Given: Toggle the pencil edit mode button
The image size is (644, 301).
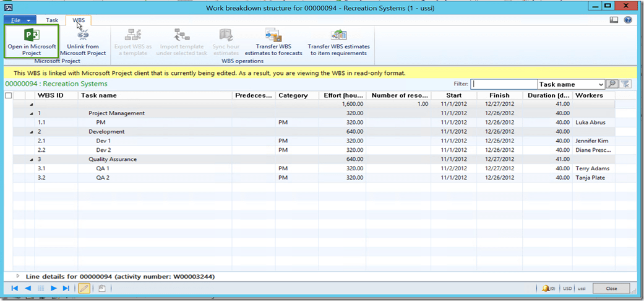Looking at the screenshot, I should [x=84, y=289].
